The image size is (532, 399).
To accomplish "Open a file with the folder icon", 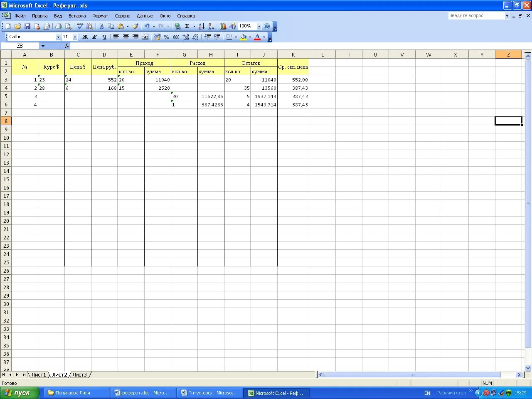I will coord(17,26).
